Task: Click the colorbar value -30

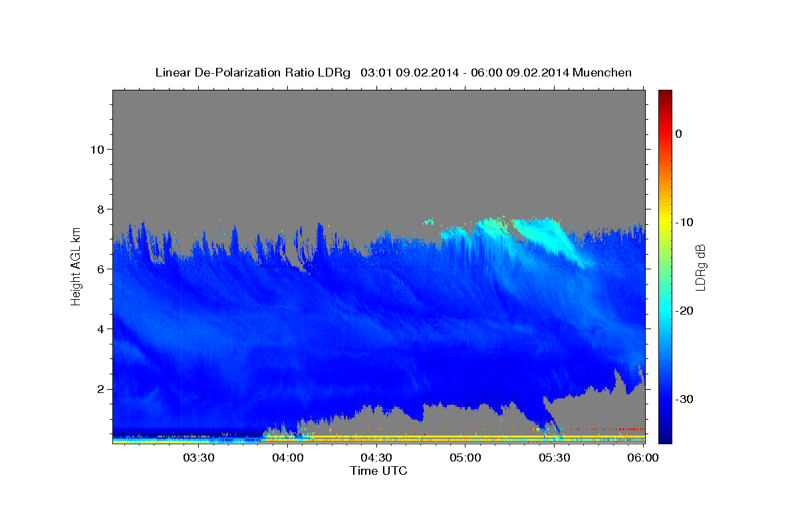Action: pos(684,399)
